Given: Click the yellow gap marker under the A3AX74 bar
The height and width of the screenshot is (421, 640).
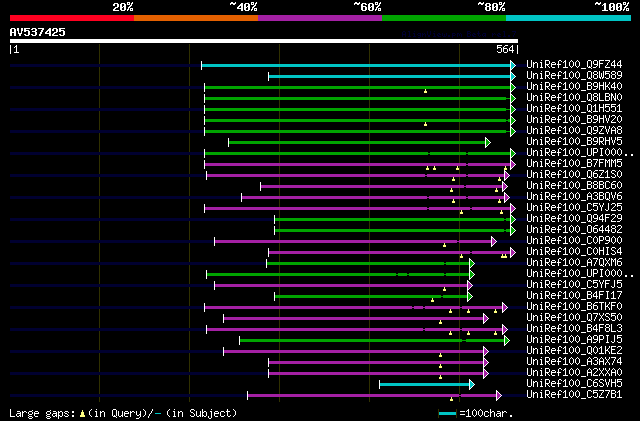Looking at the screenshot, I should coord(440,366).
